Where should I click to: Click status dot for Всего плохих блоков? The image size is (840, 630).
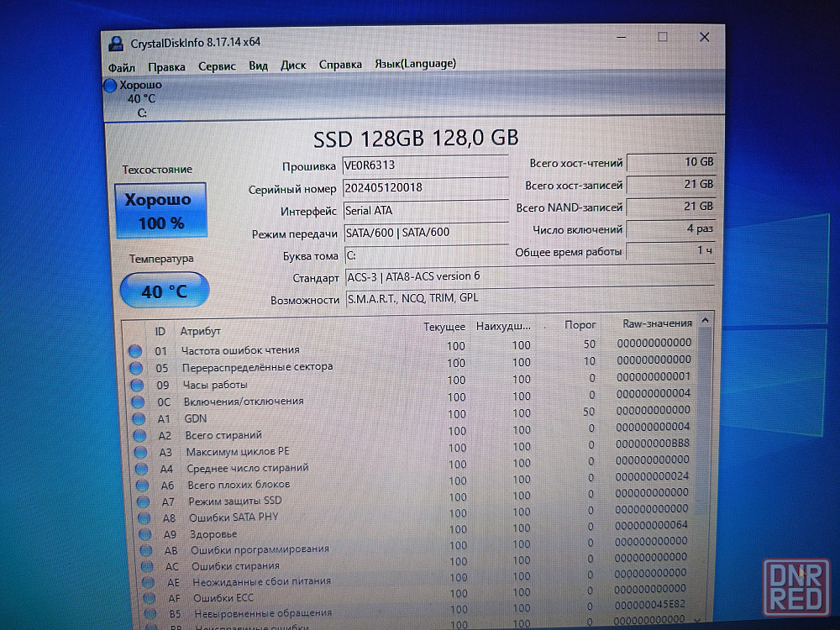click(143, 486)
